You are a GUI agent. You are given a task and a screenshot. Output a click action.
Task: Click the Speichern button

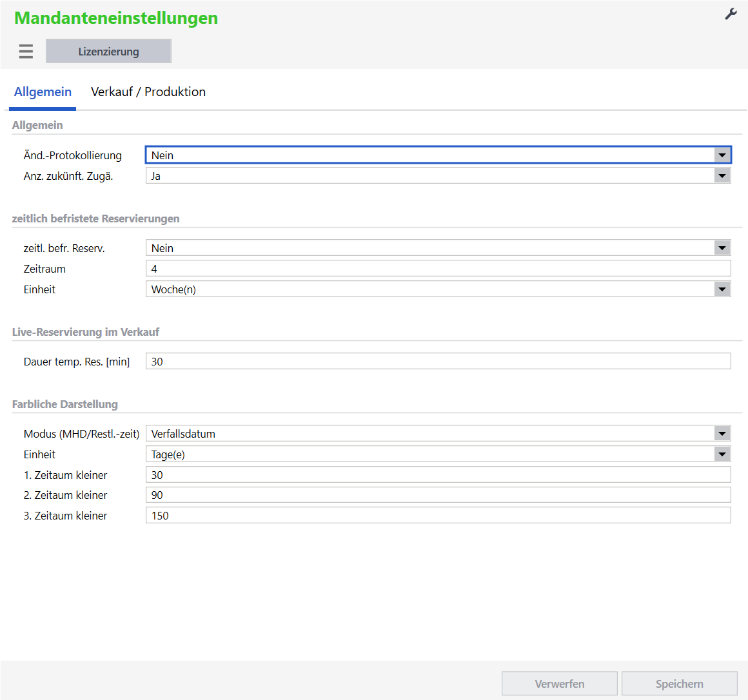point(679,684)
